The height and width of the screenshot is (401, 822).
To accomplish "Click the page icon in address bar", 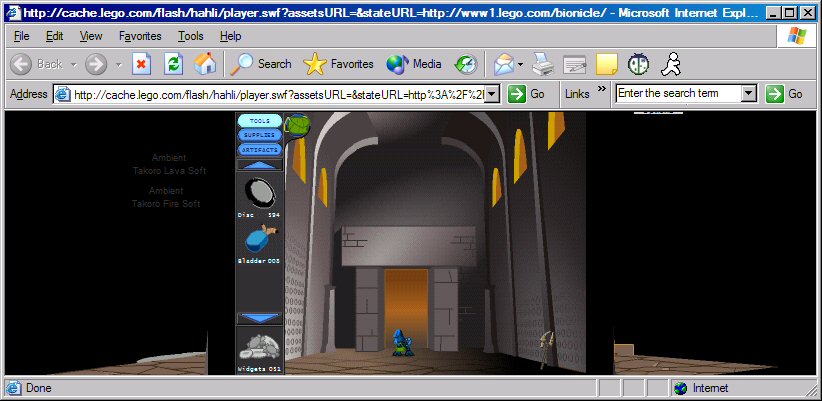I will tap(63, 94).
